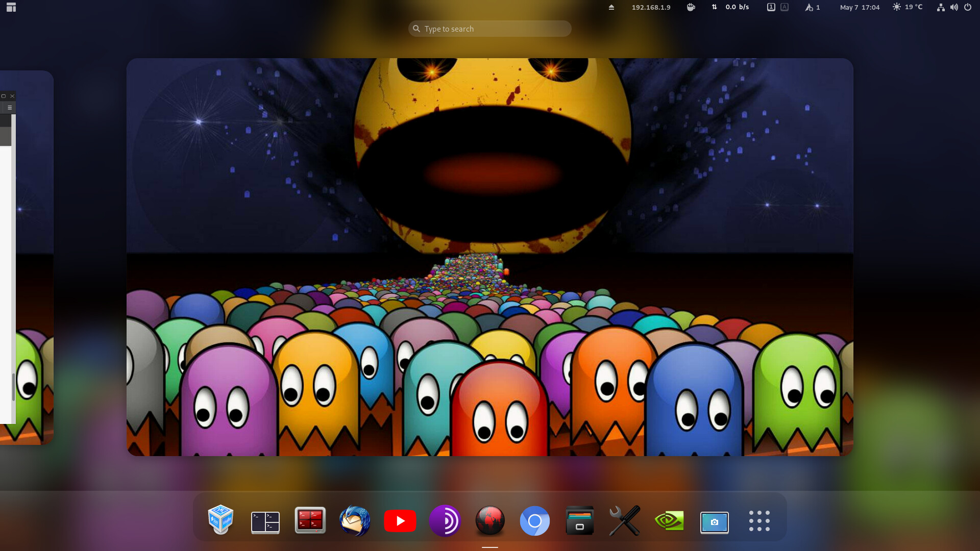Viewport: 980px width, 551px height.
Task: Open the power menu icon
Action: point(968,7)
